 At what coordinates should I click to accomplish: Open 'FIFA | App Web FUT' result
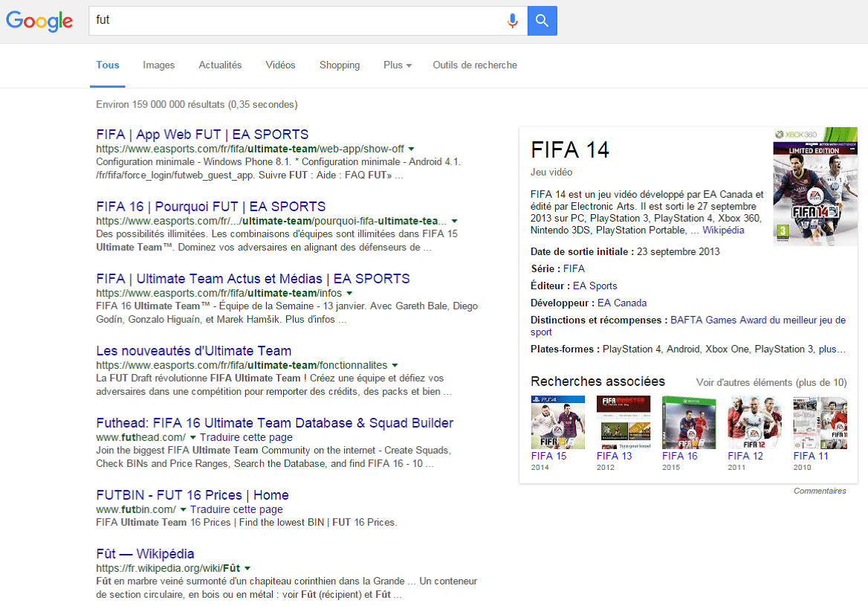202,135
